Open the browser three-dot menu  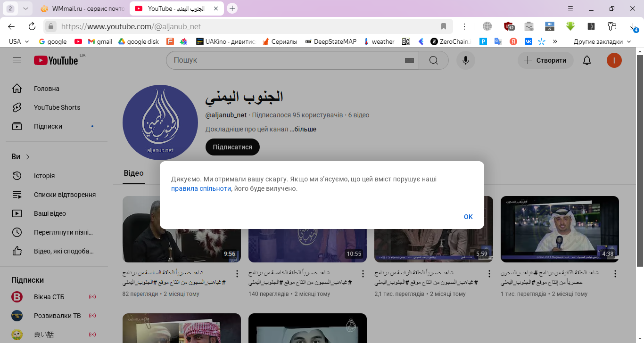point(464,26)
